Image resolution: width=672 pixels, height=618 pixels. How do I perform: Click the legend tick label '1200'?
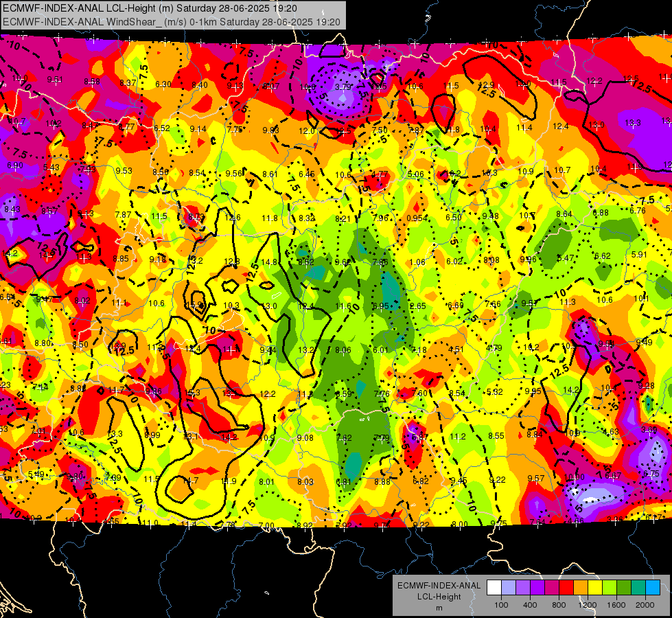coord(588,605)
